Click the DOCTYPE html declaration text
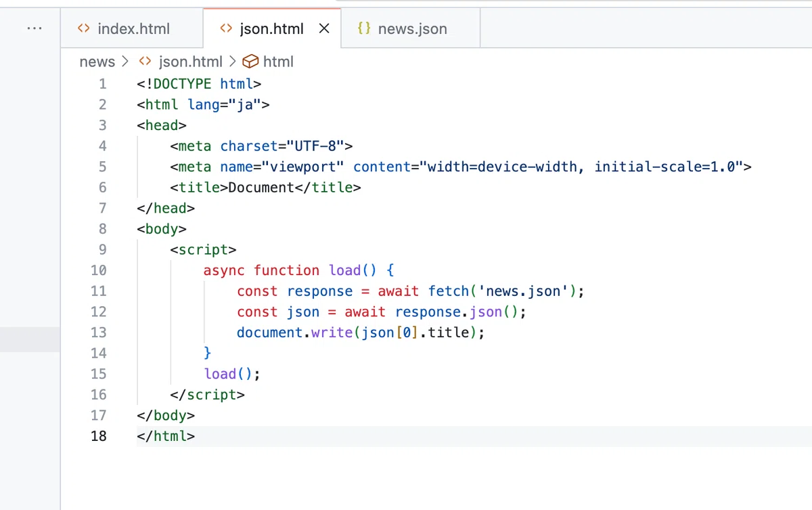Viewport: 812px width, 510px height. point(199,84)
